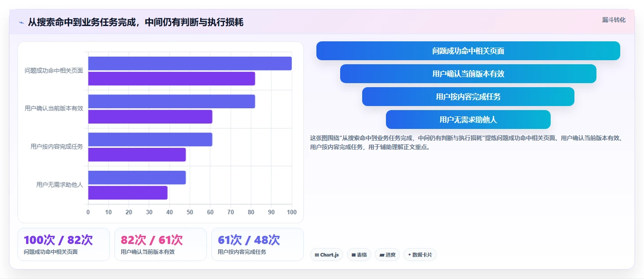
Task: Click the x-axis tick value 50
Action: [190, 212]
